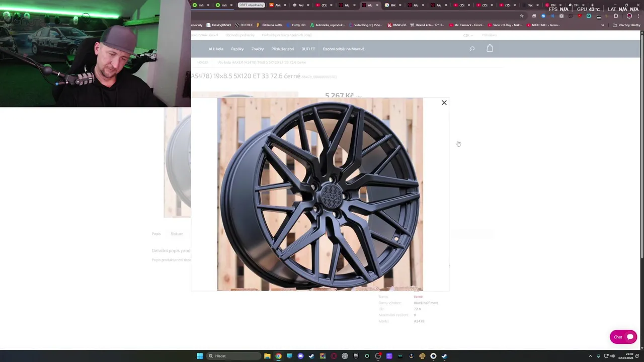644x362 pixels.
Task: Open the Chrome profile avatar
Action: tap(629, 16)
